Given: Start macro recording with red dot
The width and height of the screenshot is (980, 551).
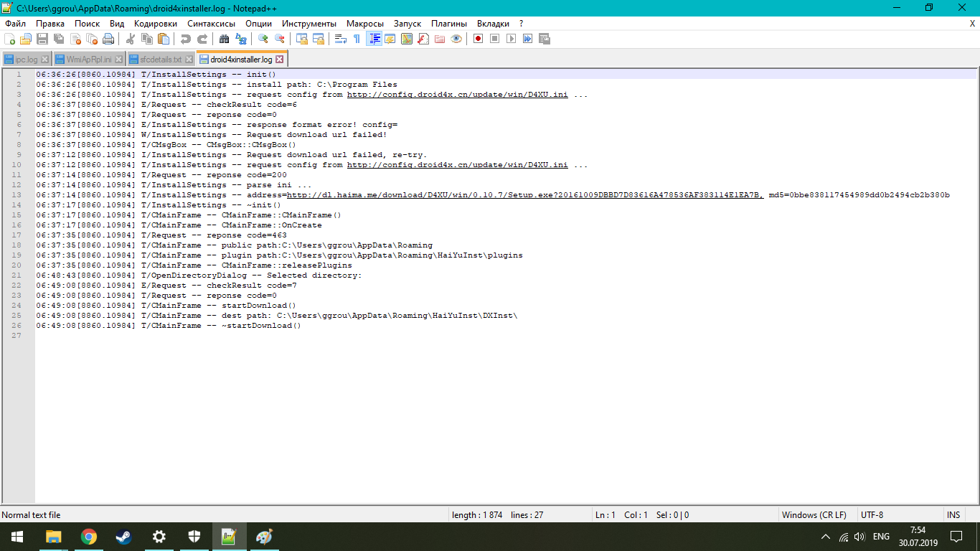Looking at the screenshot, I should 478,39.
